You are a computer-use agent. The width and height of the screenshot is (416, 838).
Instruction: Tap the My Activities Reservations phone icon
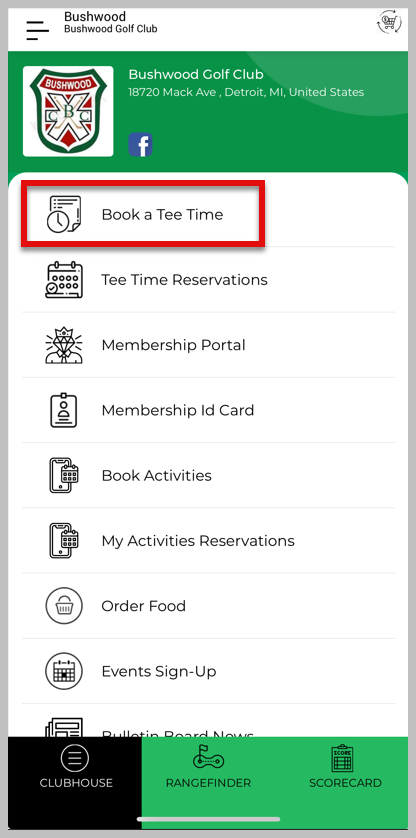(x=64, y=541)
